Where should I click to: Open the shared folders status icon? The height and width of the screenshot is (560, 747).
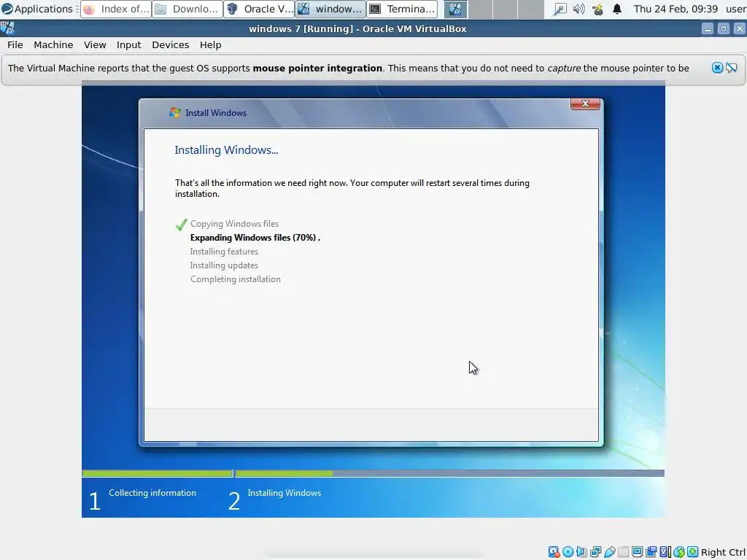(624, 552)
